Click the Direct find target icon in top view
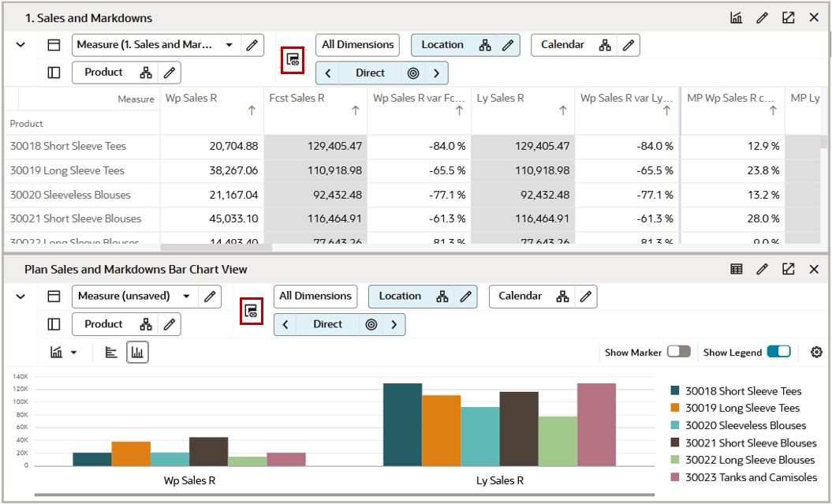Image resolution: width=832 pixels, height=504 pixels. [x=413, y=73]
